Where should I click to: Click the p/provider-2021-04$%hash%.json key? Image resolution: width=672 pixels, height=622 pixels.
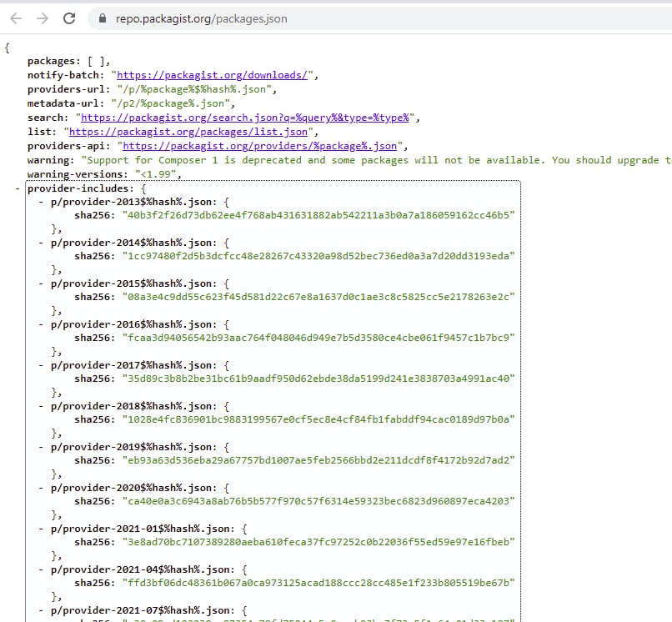tap(143, 569)
